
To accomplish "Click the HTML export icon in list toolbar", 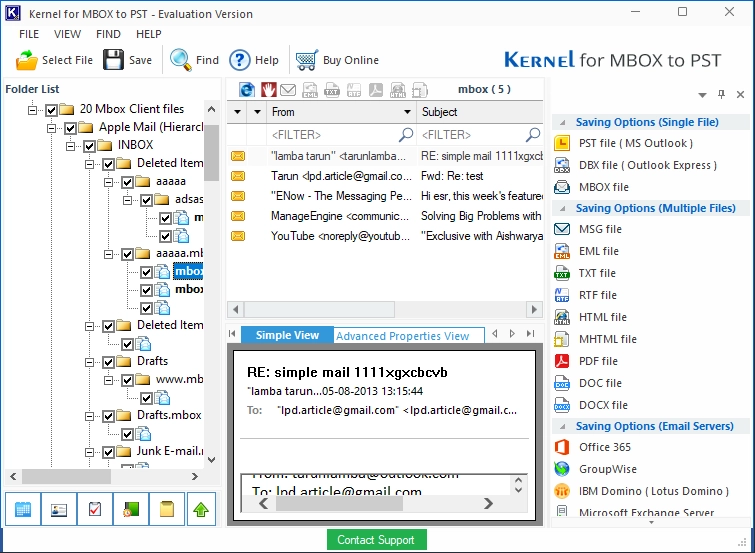I will point(398,90).
